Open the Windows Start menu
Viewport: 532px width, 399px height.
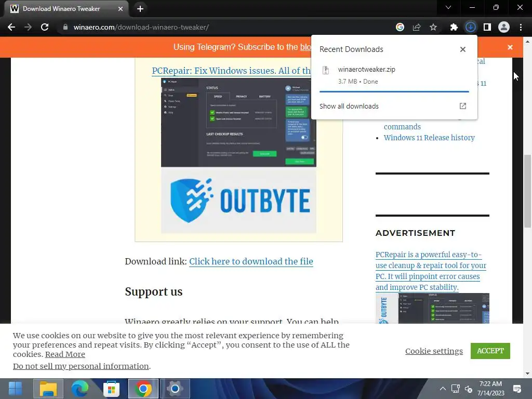point(15,389)
